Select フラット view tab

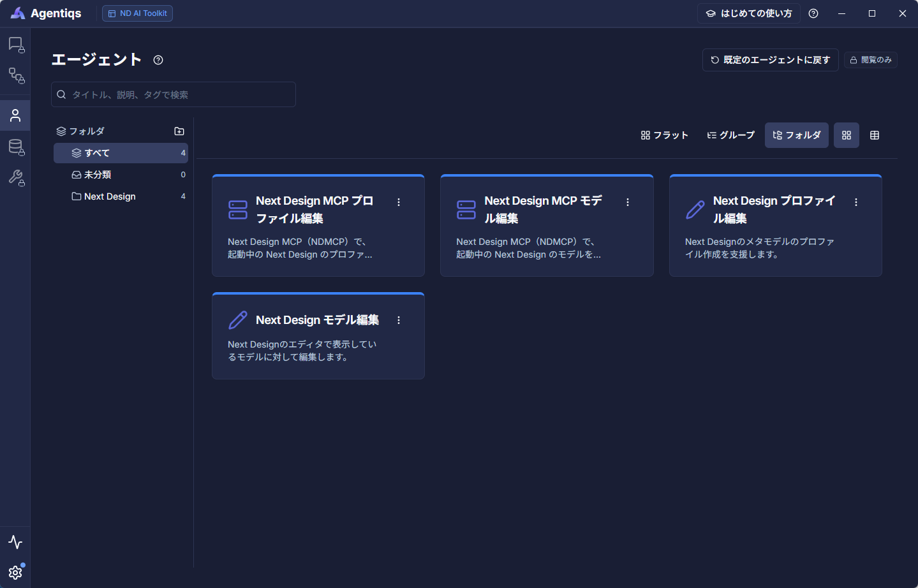click(665, 135)
